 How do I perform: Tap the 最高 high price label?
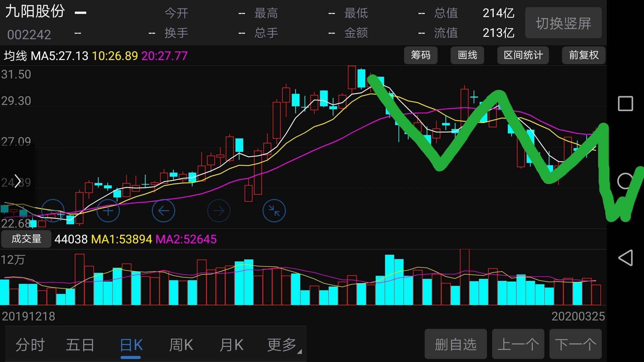tap(266, 13)
